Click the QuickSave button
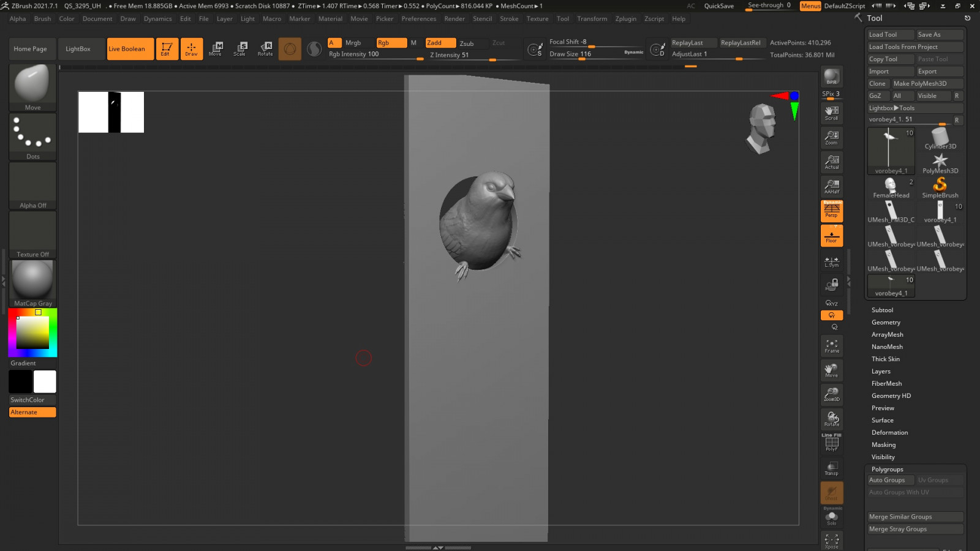Viewport: 980px width, 551px height. (719, 6)
